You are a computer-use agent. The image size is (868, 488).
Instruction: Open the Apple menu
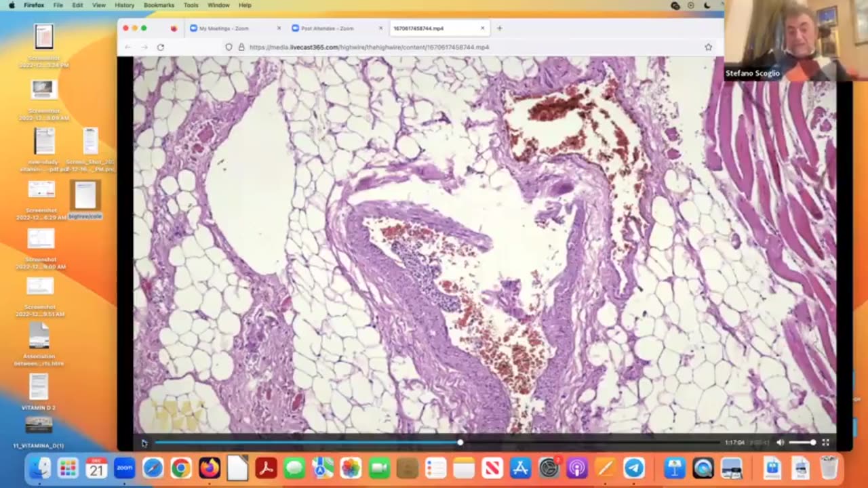[12, 5]
